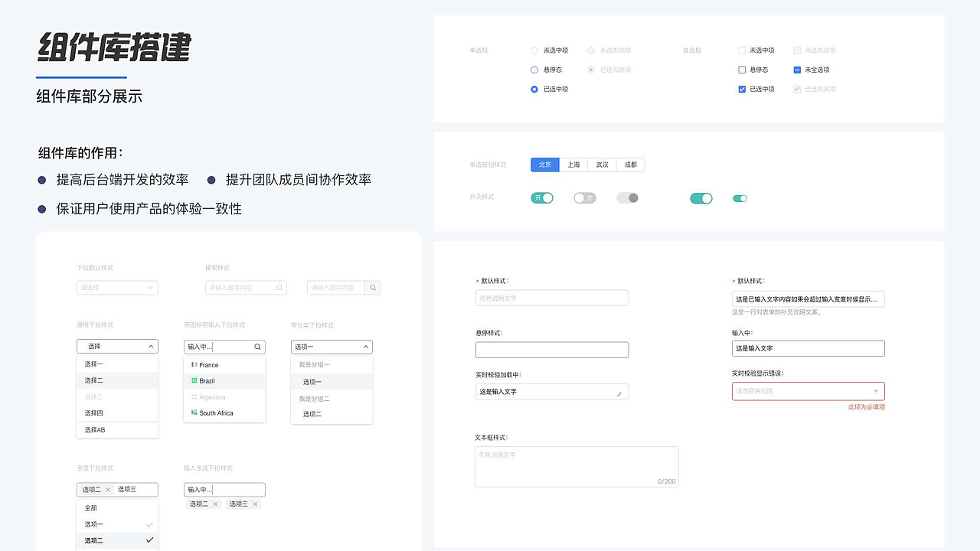Image resolution: width=980 pixels, height=551 pixels.
Task: Select the 武汉 segment button
Action: pyautogui.click(x=603, y=165)
